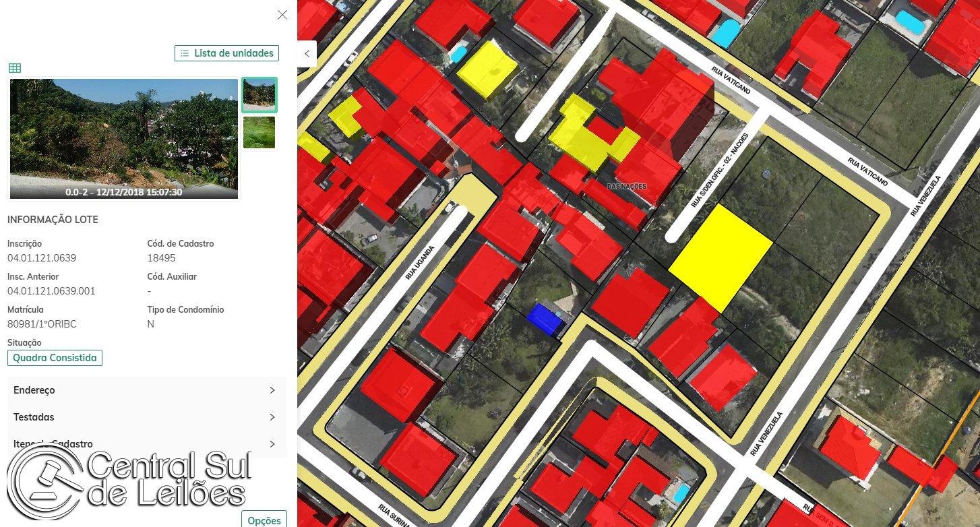
Task: Close the lot information panel
Action: (x=282, y=15)
